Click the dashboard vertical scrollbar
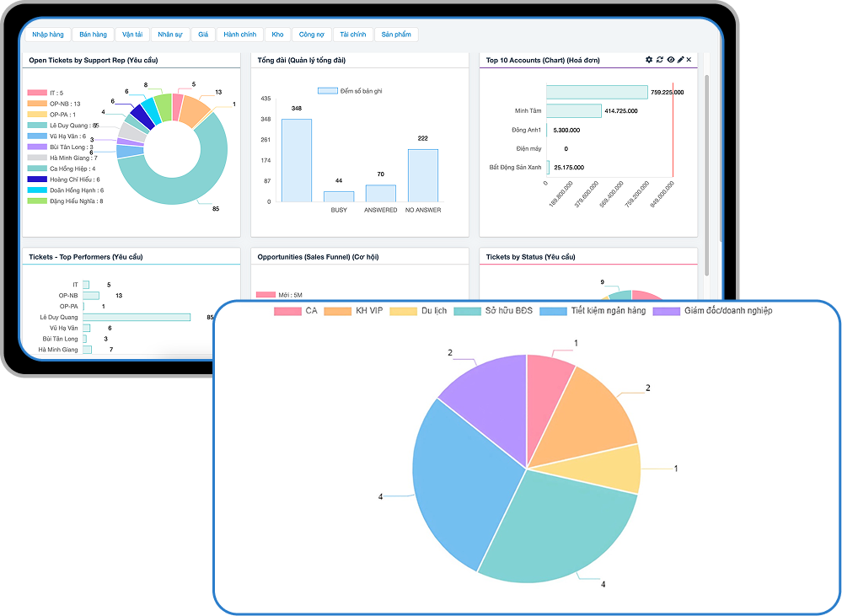 (706, 169)
